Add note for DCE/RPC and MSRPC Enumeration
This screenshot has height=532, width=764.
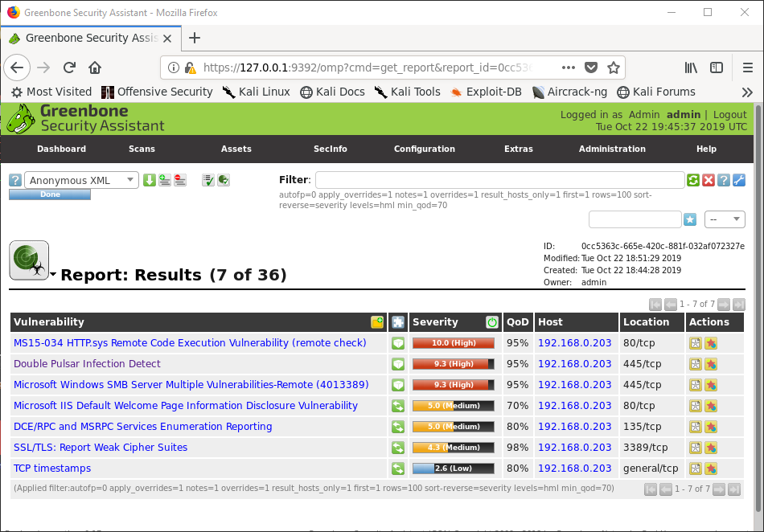696,427
